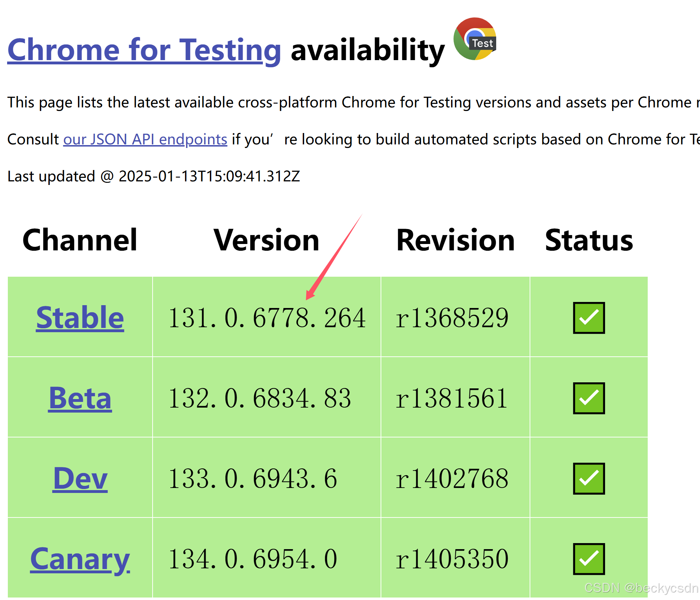This screenshot has width=700, height=600.
Task: Jump to the Beta channel section
Action: (x=80, y=398)
